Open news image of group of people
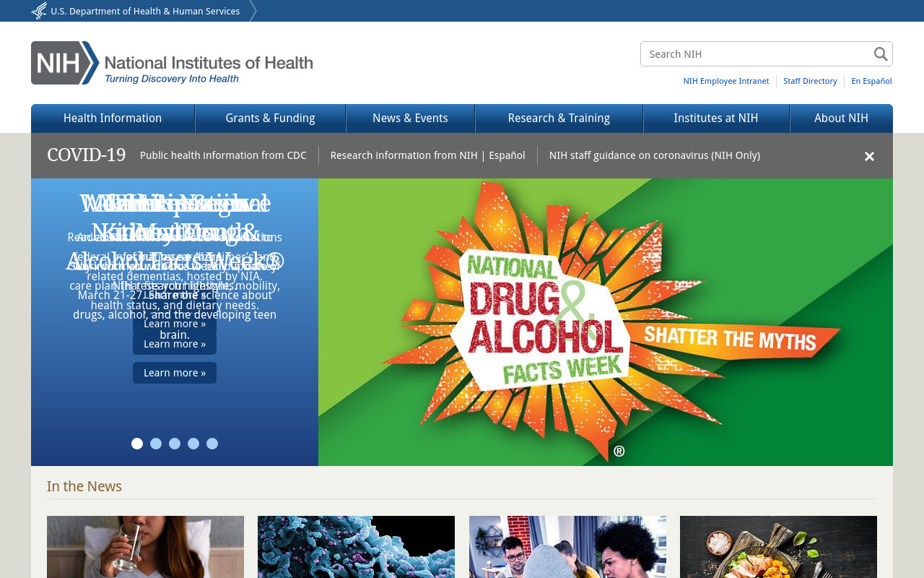Screen dimensions: 924x578 pyautogui.click(x=567, y=547)
